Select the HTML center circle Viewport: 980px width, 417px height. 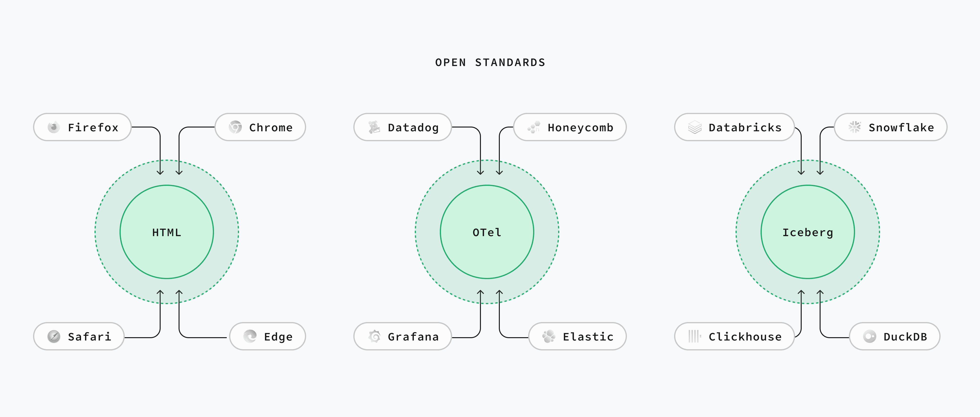(x=167, y=232)
